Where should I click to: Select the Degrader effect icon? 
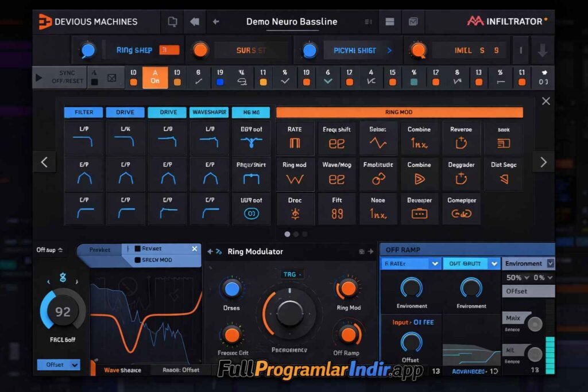click(x=462, y=174)
